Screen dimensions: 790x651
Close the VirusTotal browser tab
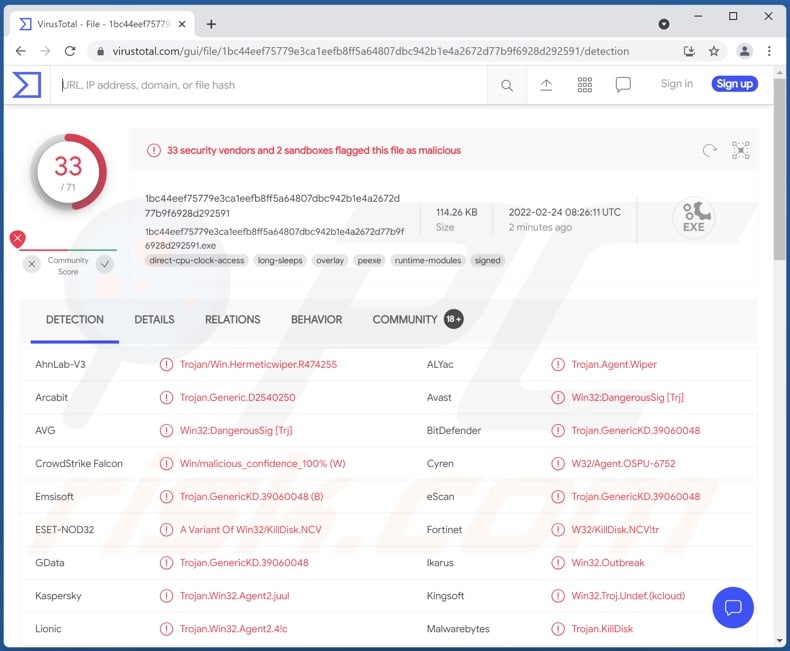pos(182,24)
